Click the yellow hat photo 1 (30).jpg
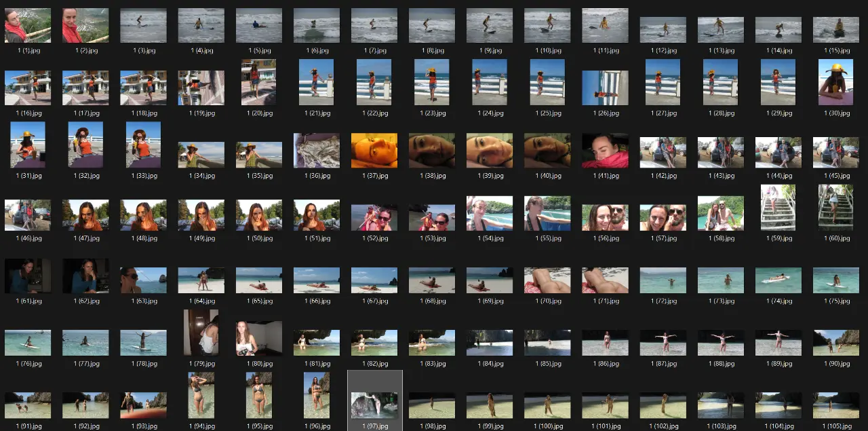Image resolution: width=868 pixels, height=431 pixels. [x=835, y=82]
